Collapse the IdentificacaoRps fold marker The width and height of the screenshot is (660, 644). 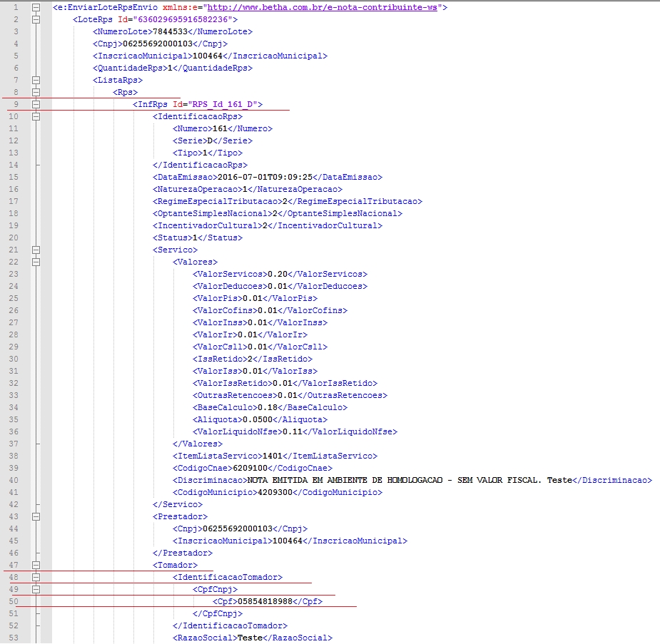pos(37,116)
